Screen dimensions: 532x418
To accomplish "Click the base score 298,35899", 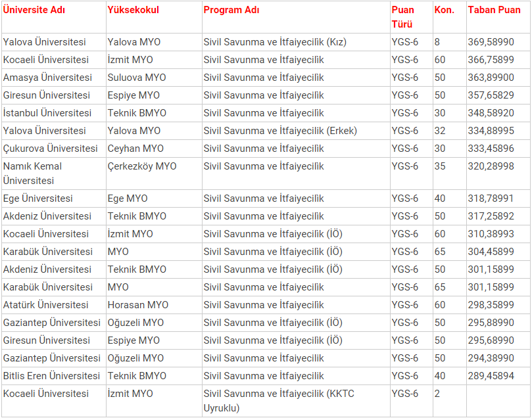I will coord(491,305).
